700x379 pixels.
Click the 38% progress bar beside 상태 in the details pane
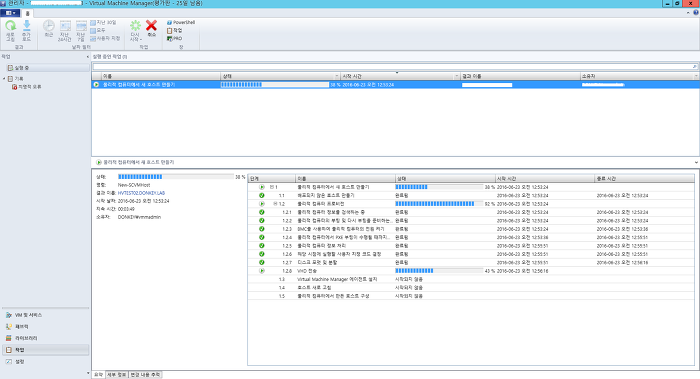click(175, 177)
